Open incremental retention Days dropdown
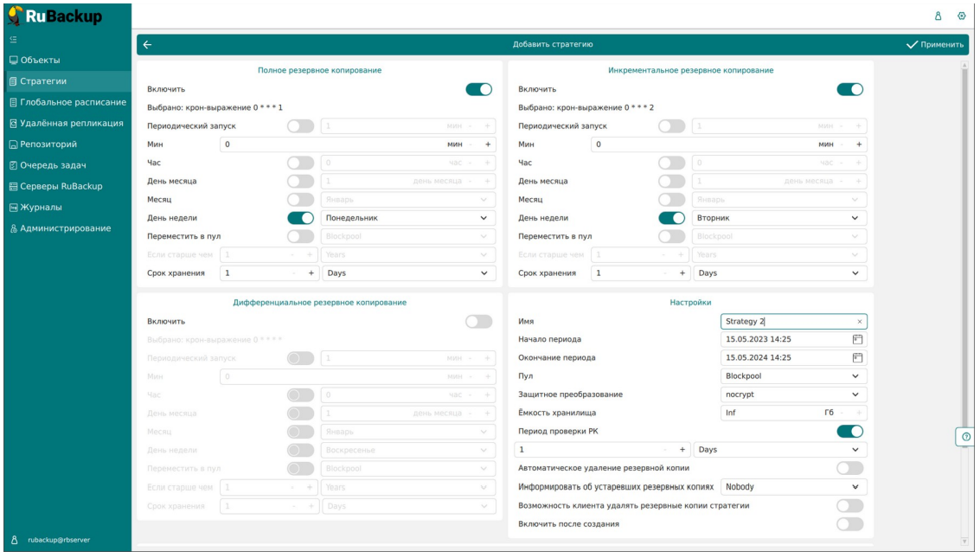This screenshot has height=558, width=980. click(x=779, y=273)
